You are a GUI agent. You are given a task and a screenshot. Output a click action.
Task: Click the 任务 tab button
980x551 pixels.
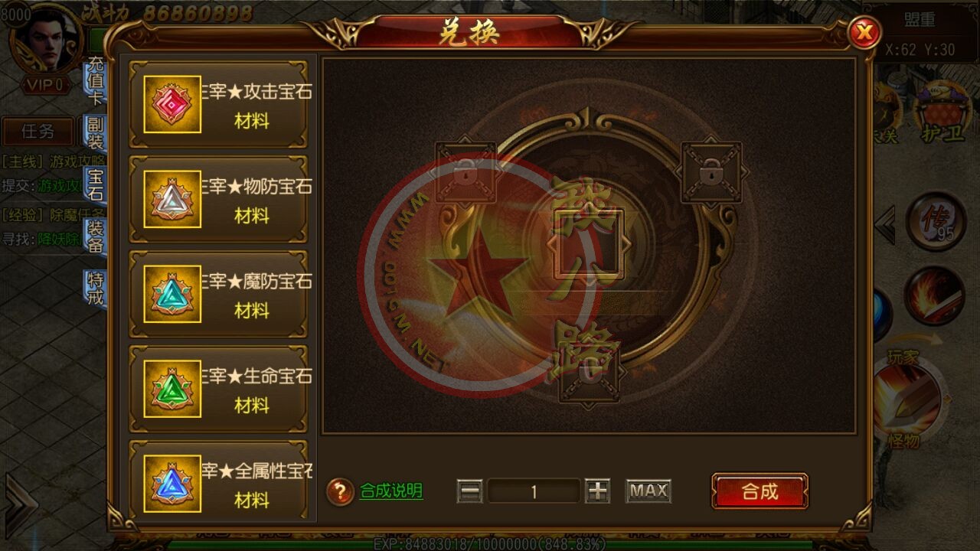(38, 132)
